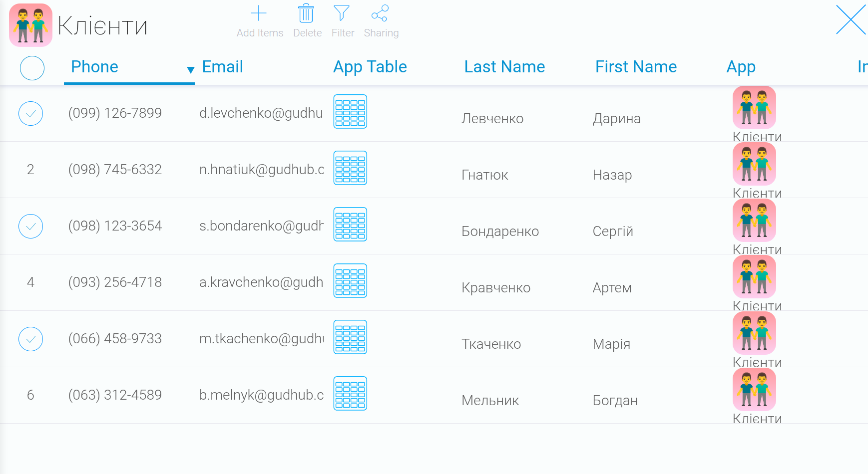Open App Table icon for Гнатюк row

(x=350, y=168)
